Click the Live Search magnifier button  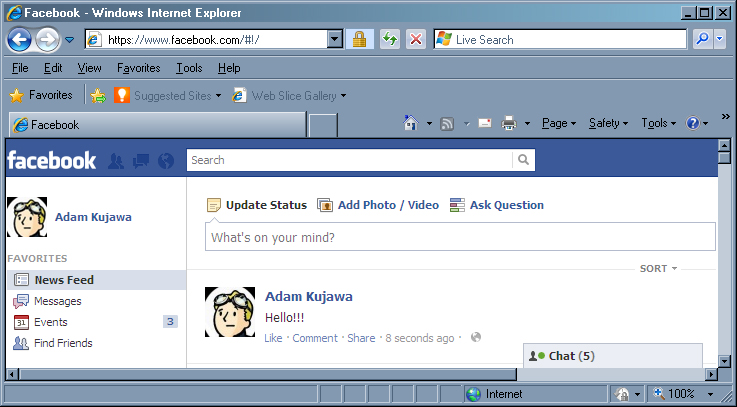[703, 39]
